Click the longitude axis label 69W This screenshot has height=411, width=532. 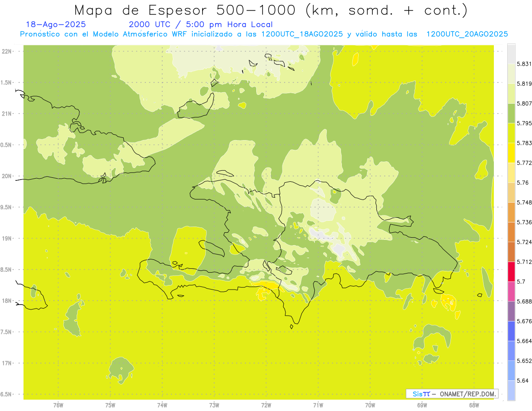422,405
